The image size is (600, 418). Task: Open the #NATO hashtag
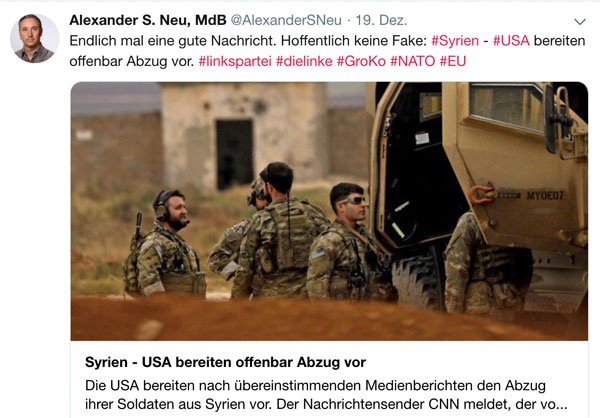(x=412, y=61)
